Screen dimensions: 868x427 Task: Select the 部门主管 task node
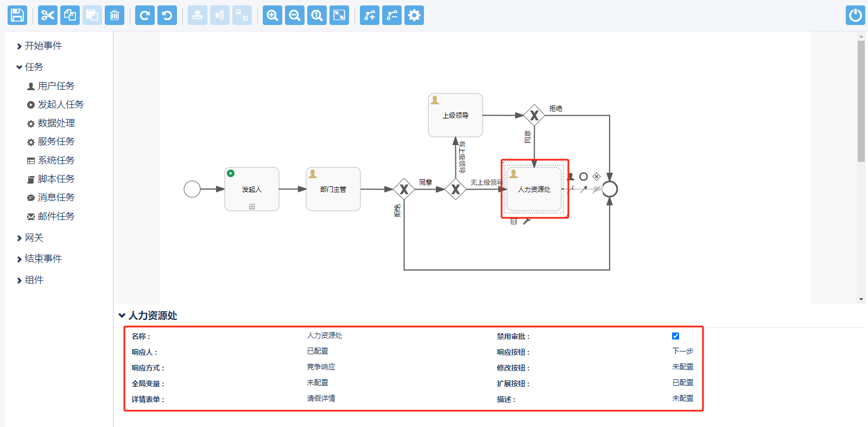(333, 189)
